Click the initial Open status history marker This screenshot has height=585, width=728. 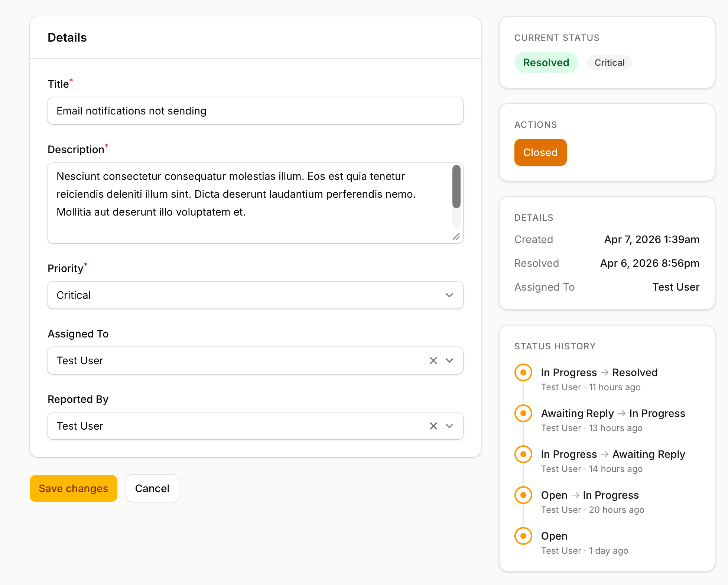(523, 536)
